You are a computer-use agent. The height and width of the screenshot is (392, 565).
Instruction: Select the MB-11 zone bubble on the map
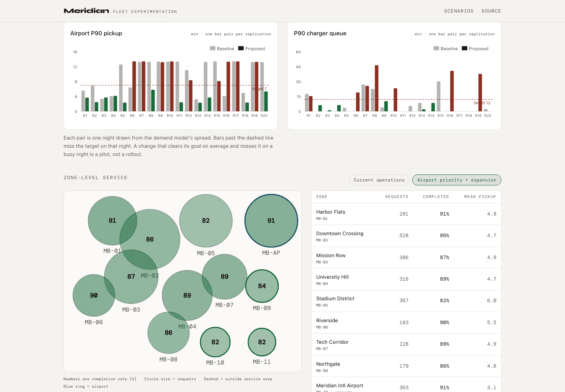point(262,342)
